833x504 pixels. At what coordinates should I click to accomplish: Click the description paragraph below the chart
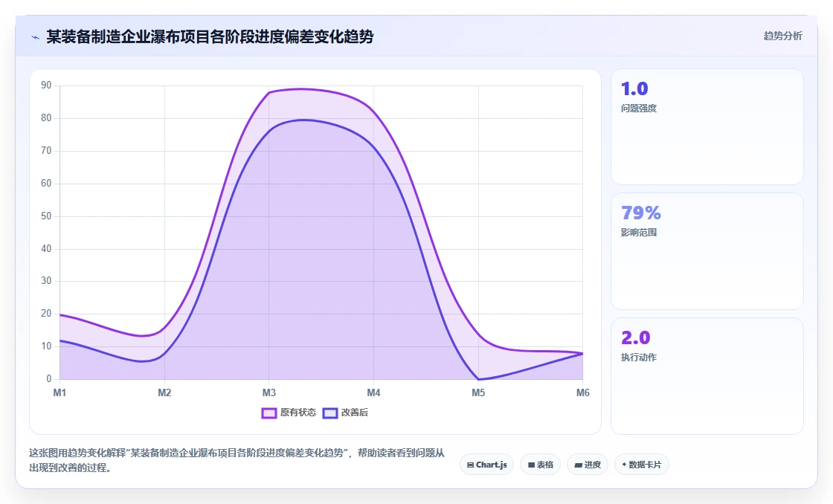[x=237, y=460]
